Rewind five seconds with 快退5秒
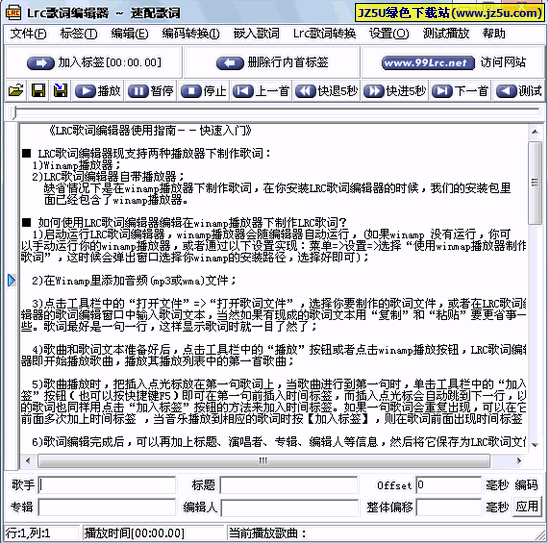The width and height of the screenshot is (548, 543). point(326,91)
